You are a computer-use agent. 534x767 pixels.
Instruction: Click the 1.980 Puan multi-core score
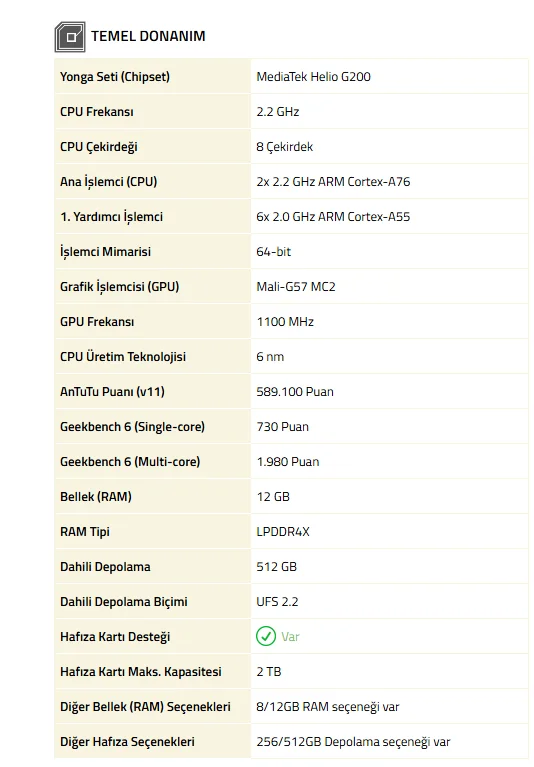tap(288, 462)
